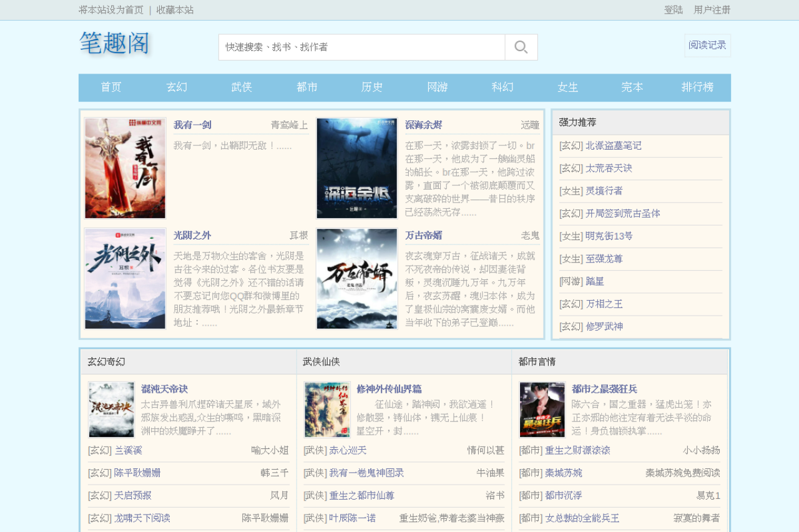Screen dimensions: 799x532
Task: Click the search input field
Action: pyautogui.click(x=361, y=47)
